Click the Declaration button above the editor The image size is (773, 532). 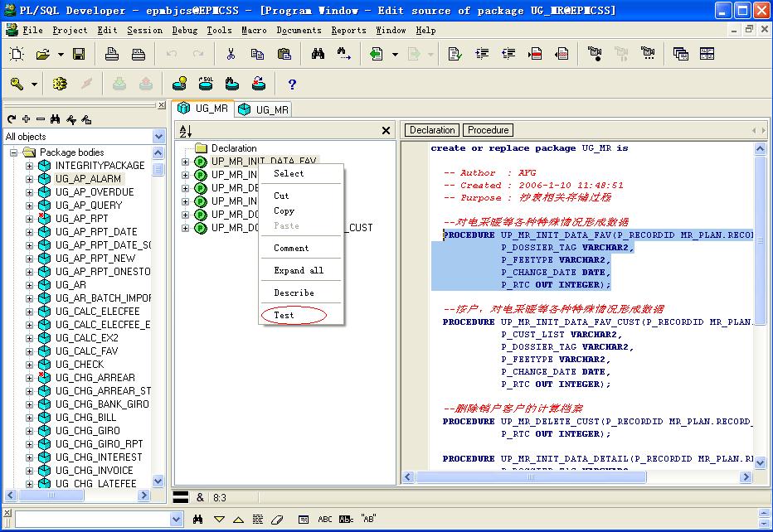431,130
